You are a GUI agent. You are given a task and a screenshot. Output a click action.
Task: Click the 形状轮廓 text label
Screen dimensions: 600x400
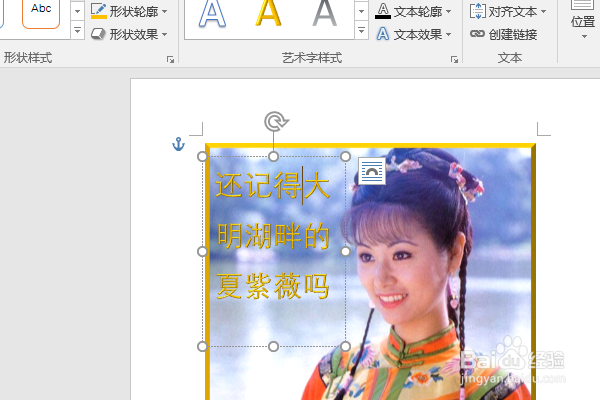point(134,12)
